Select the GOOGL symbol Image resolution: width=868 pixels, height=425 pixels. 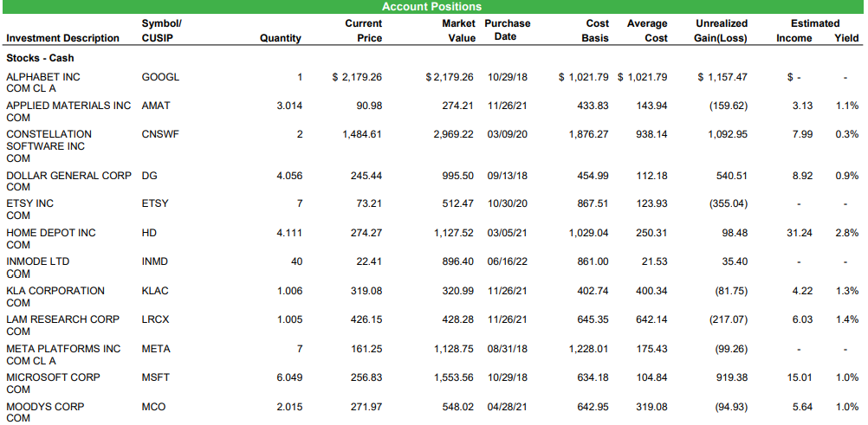[160, 78]
